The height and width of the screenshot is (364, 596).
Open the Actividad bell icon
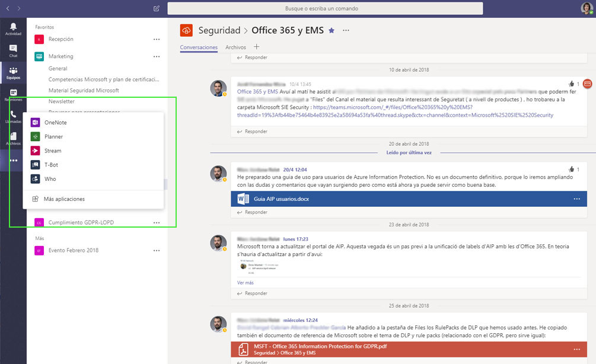tap(13, 28)
